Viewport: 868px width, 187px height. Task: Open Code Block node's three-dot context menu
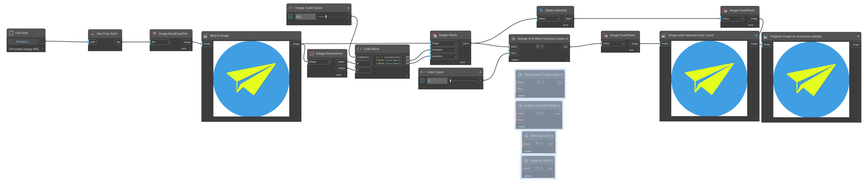click(x=407, y=76)
